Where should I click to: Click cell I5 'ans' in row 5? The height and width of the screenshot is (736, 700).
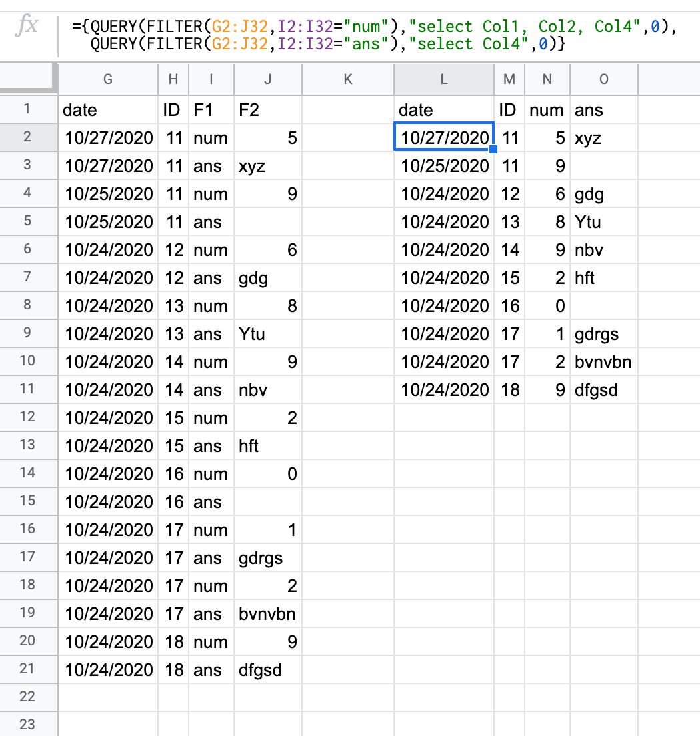click(211, 221)
